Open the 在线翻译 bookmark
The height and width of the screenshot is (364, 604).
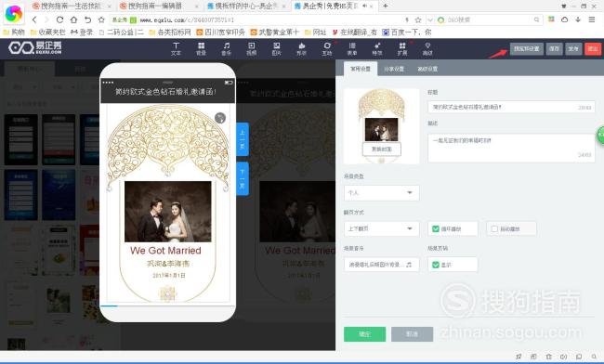click(x=354, y=32)
